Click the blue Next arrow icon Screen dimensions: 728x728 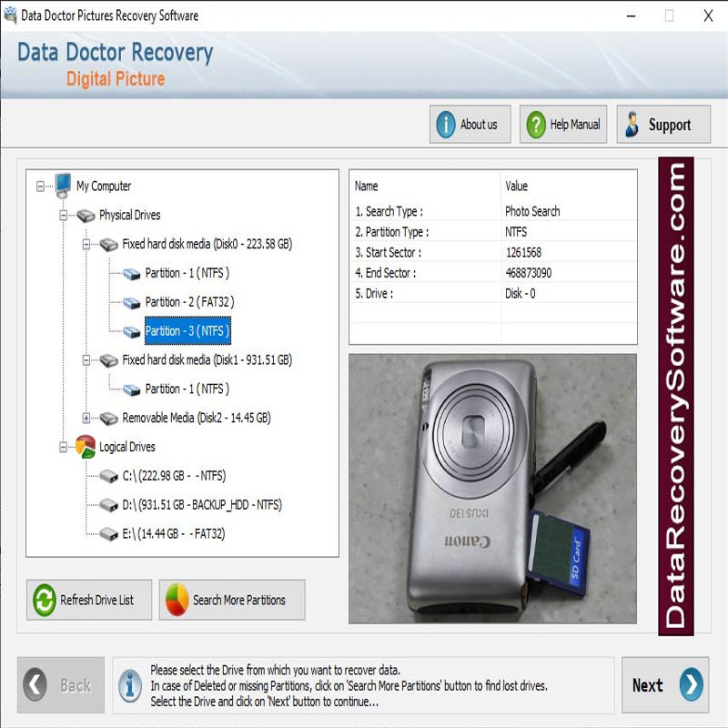(692, 684)
